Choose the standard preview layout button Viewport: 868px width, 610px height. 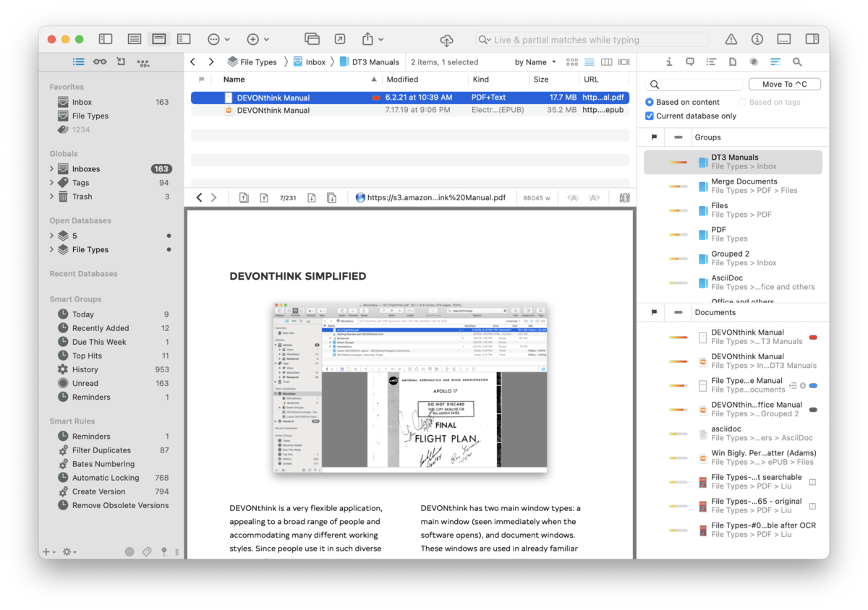point(159,39)
